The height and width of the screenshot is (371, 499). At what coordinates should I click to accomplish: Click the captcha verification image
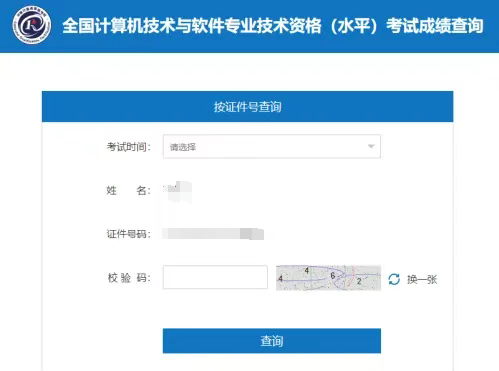click(x=328, y=278)
